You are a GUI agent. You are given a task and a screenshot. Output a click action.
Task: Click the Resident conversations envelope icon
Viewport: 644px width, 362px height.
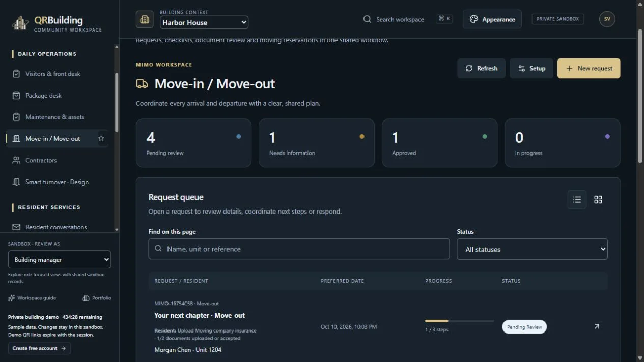coord(16,227)
